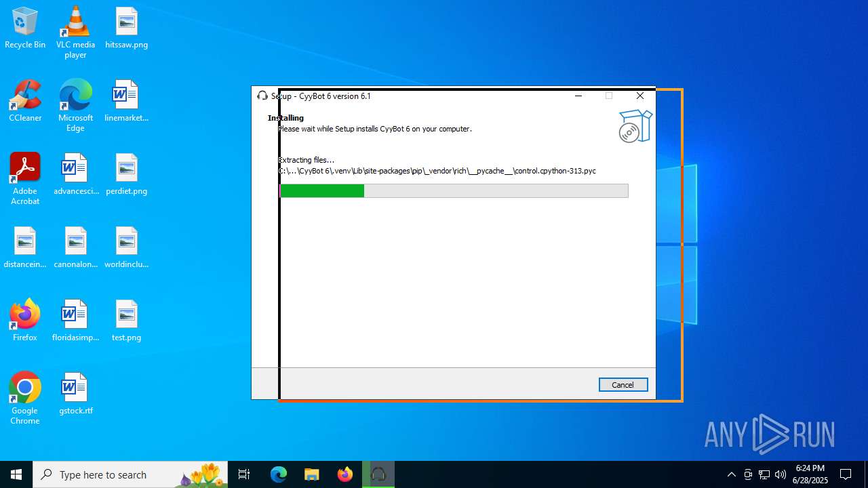This screenshot has height=488, width=868.
Task: Open Task View on the taskbar
Action: pos(244,474)
